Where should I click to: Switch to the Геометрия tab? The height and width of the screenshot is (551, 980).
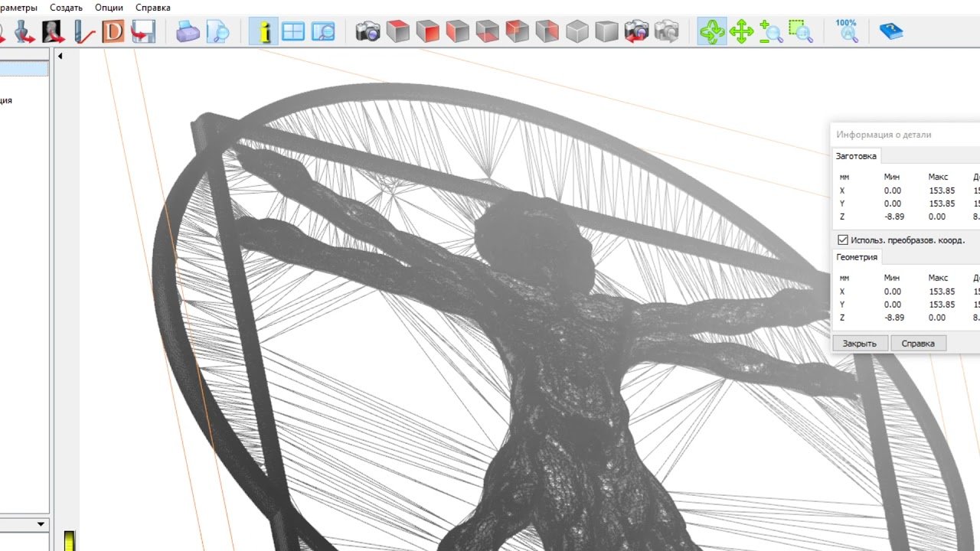pyautogui.click(x=857, y=256)
